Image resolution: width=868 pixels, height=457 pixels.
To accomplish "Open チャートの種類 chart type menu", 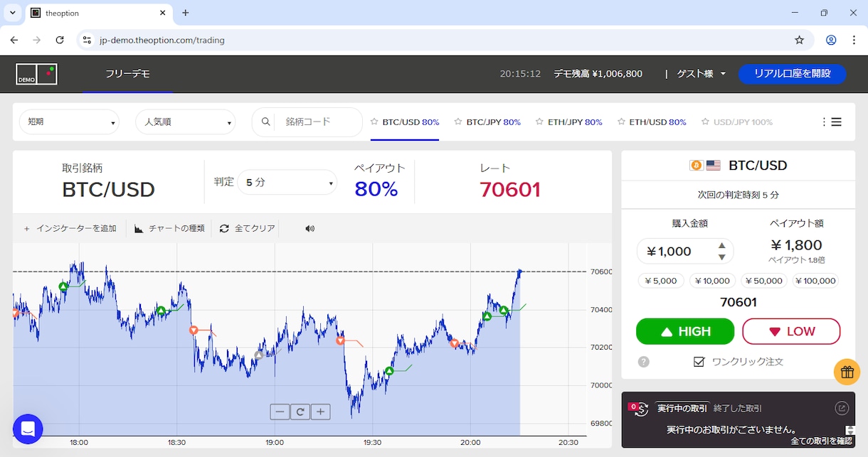I will tap(169, 229).
